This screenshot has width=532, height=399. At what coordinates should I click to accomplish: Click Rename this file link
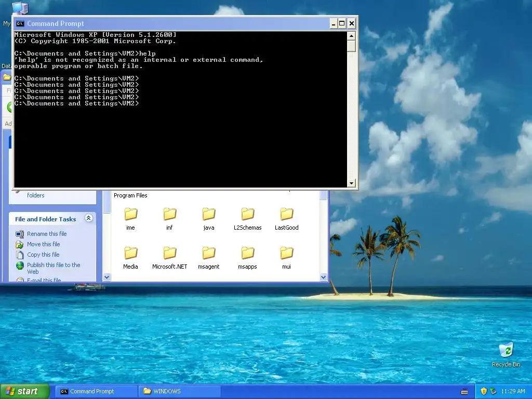47,234
